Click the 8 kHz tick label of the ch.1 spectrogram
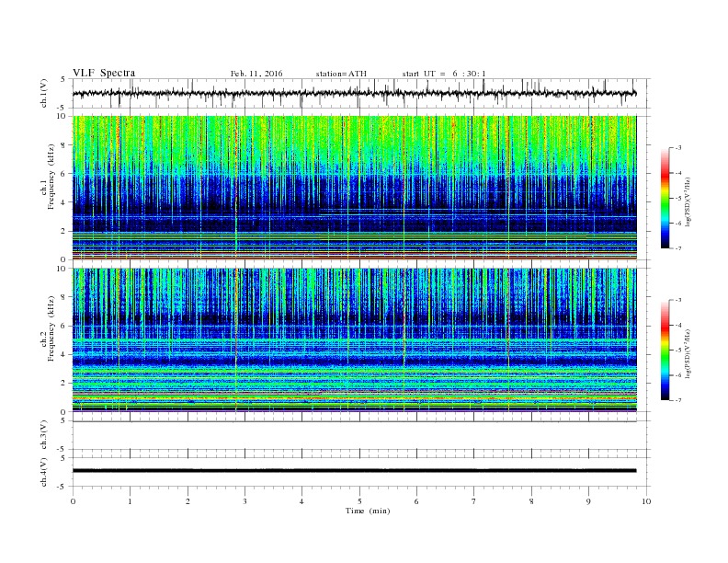The width and height of the screenshot is (728, 563). click(x=63, y=145)
